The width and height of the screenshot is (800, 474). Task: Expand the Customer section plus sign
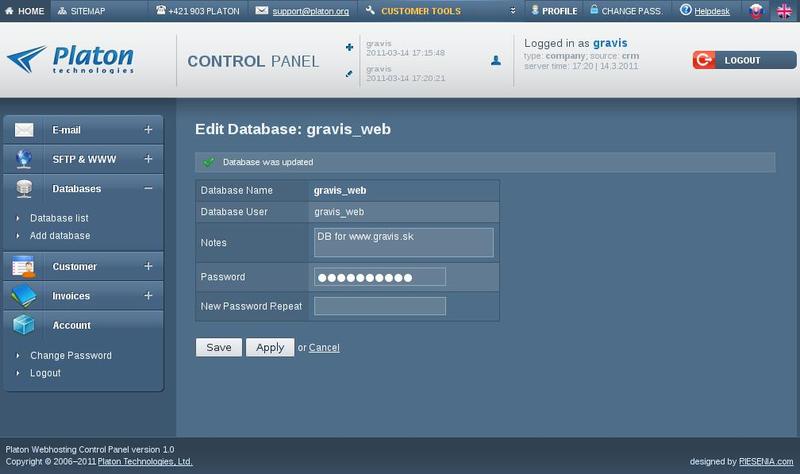point(148,266)
